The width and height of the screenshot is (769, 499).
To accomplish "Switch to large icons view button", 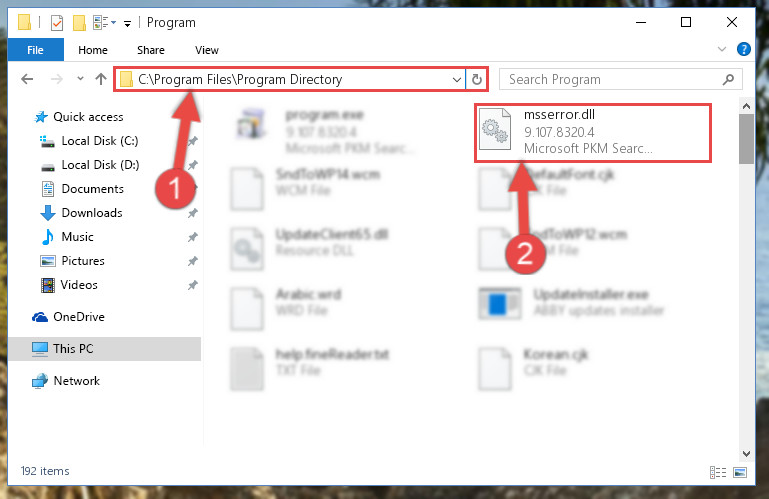I will [740, 472].
